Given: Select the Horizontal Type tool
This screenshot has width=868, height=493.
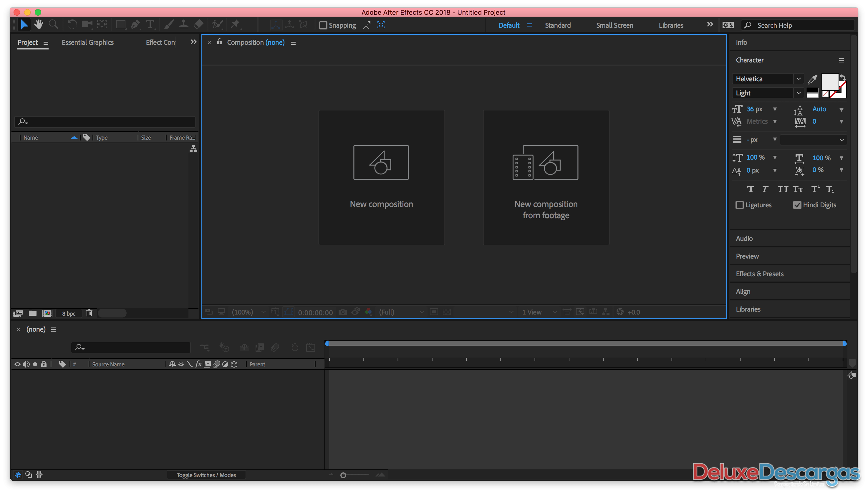Looking at the screenshot, I should click(x=150, y=24).
